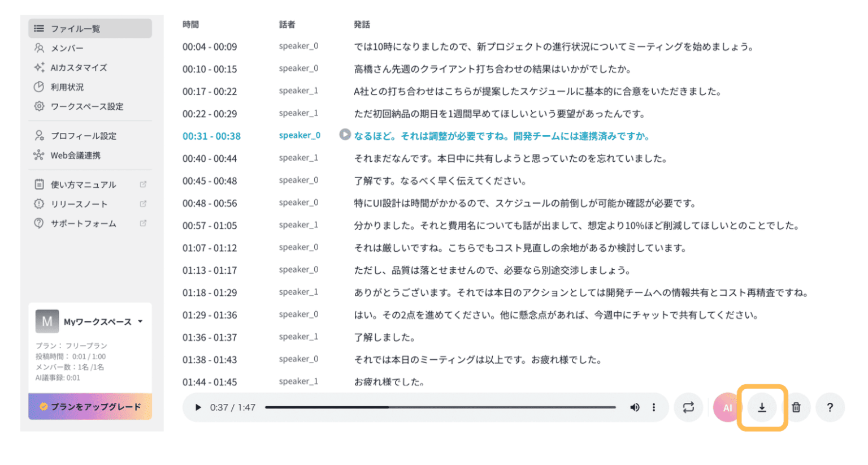The height and width of the screenshot is (465, 868).
Task: Mute audio with the speaker icon
Action: click(x=635, y=407)
